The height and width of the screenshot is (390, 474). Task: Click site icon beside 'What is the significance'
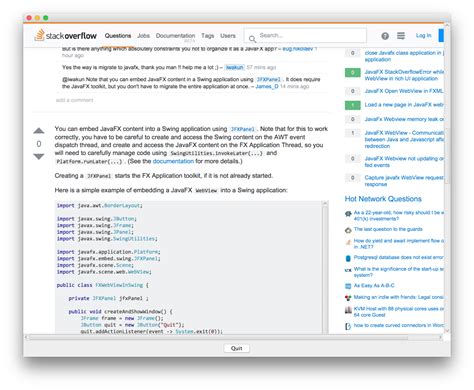tap(348, 270)
